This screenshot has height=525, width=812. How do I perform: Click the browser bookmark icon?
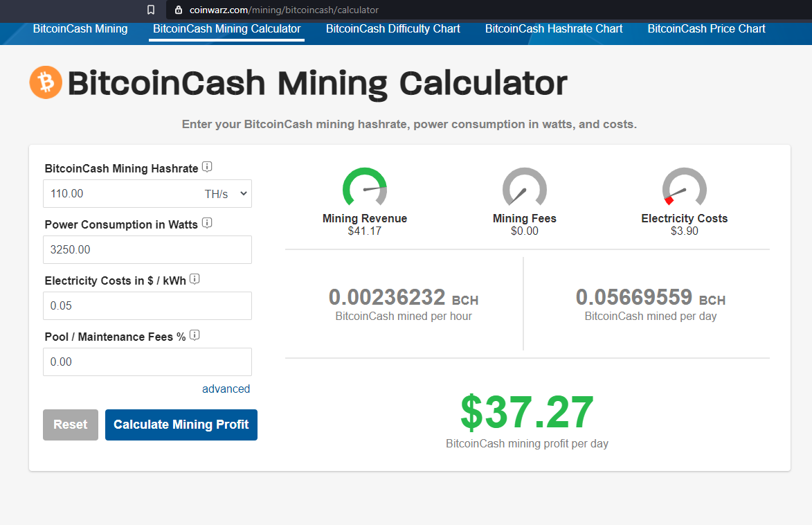[x=151, y=10]
